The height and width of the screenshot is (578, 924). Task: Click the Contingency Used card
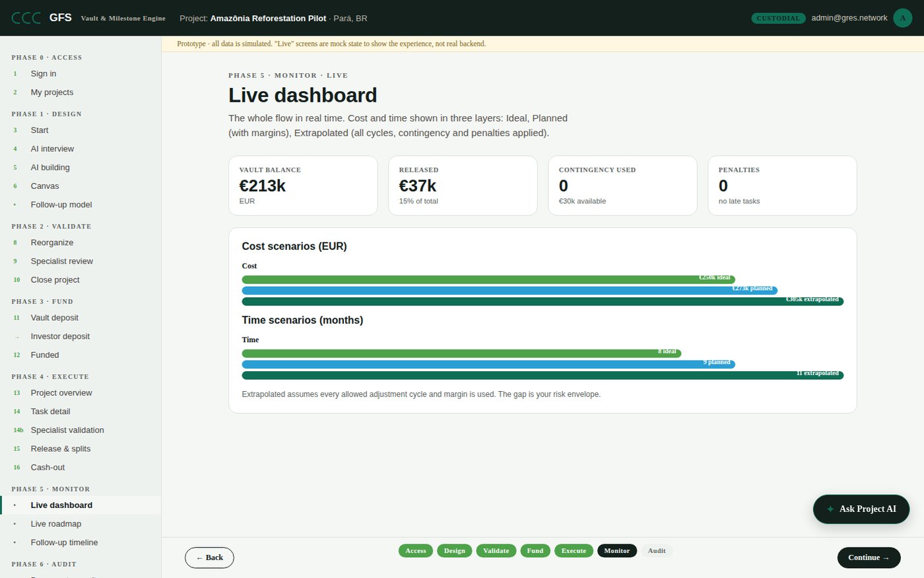[x=622, y=186]
